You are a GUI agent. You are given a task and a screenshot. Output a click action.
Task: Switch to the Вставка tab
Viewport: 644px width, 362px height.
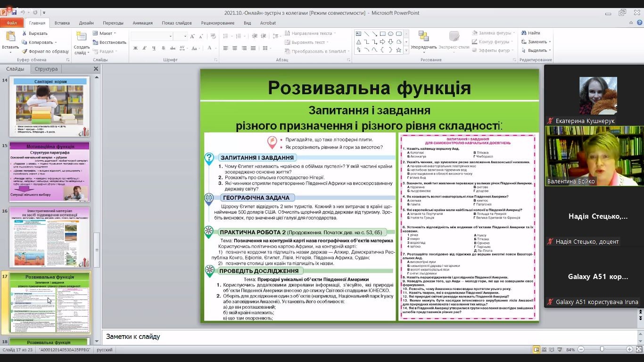point(62,23)
